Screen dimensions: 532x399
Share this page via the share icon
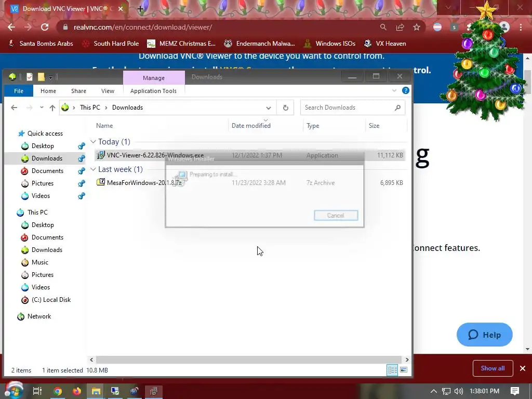click(400, 27)
